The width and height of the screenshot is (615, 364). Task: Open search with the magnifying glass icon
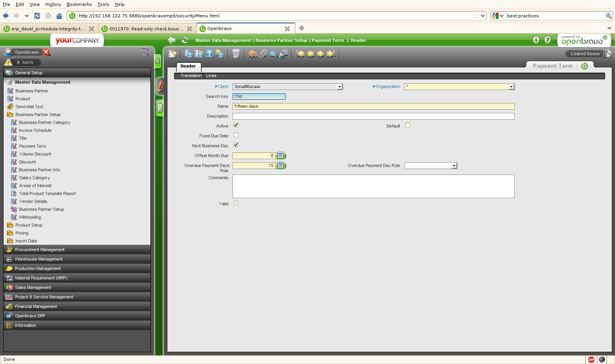tap(273, 54)
